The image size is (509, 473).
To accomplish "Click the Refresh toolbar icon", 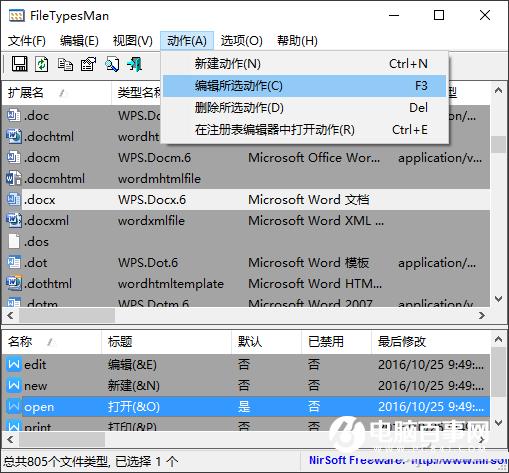I will point(42,64).
